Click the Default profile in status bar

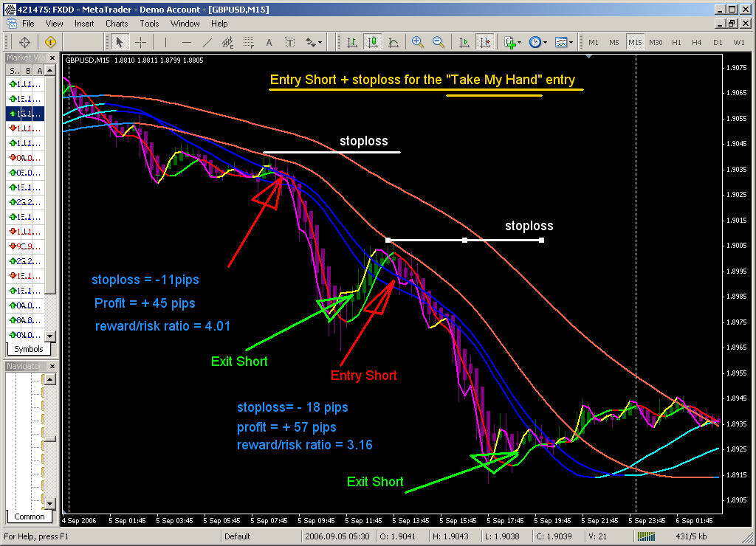pos(237,536)
